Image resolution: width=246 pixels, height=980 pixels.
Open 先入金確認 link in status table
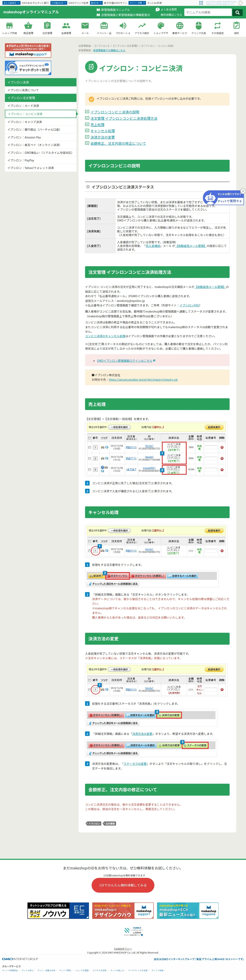pos(153,246)
